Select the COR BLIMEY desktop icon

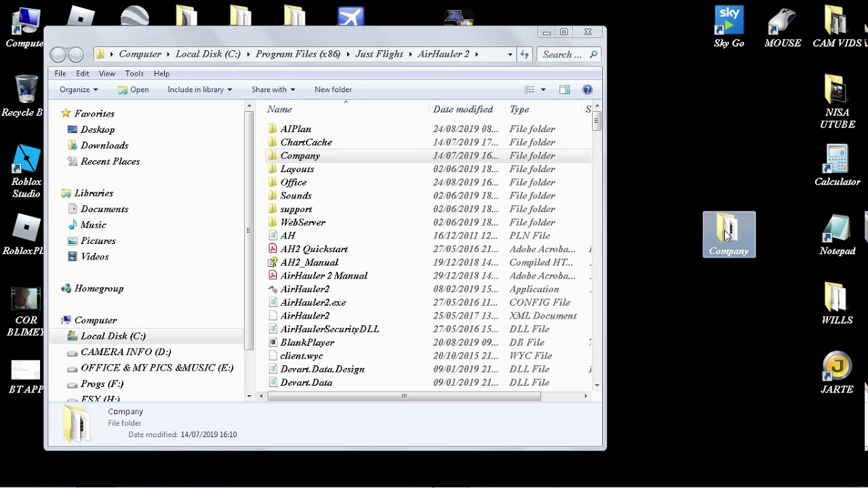[x=26, y=312]
